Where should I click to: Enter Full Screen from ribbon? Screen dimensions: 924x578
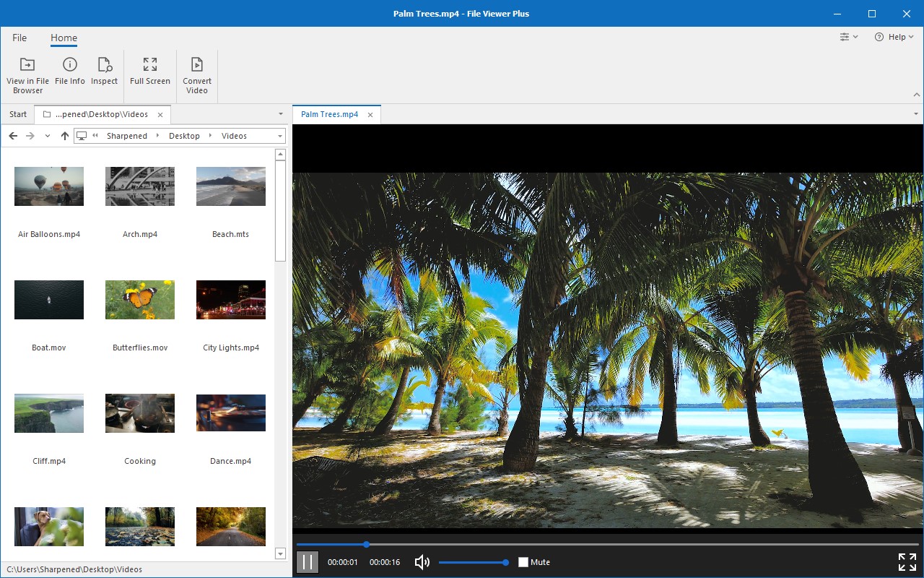150,65
